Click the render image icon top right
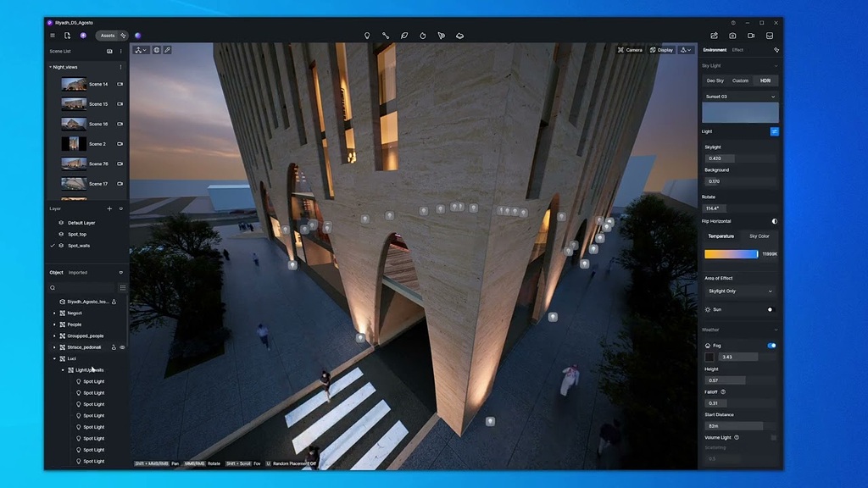The image size is (868, 488). click(x=715, y=36)
